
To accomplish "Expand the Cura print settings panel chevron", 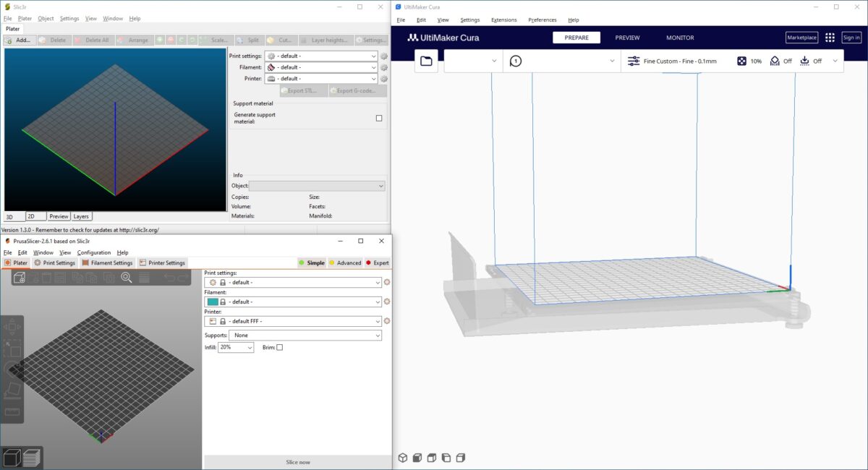I will coord(835,61).
